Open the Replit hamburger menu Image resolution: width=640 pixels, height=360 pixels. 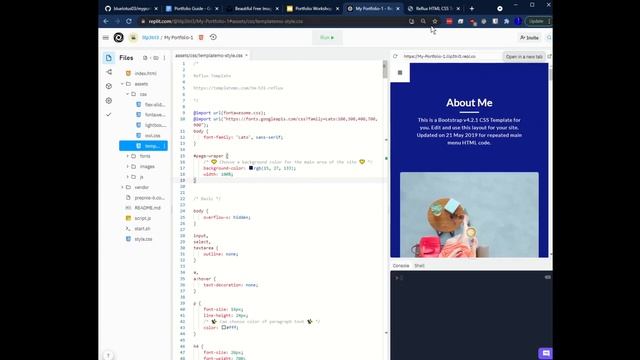tap(106, 38)
